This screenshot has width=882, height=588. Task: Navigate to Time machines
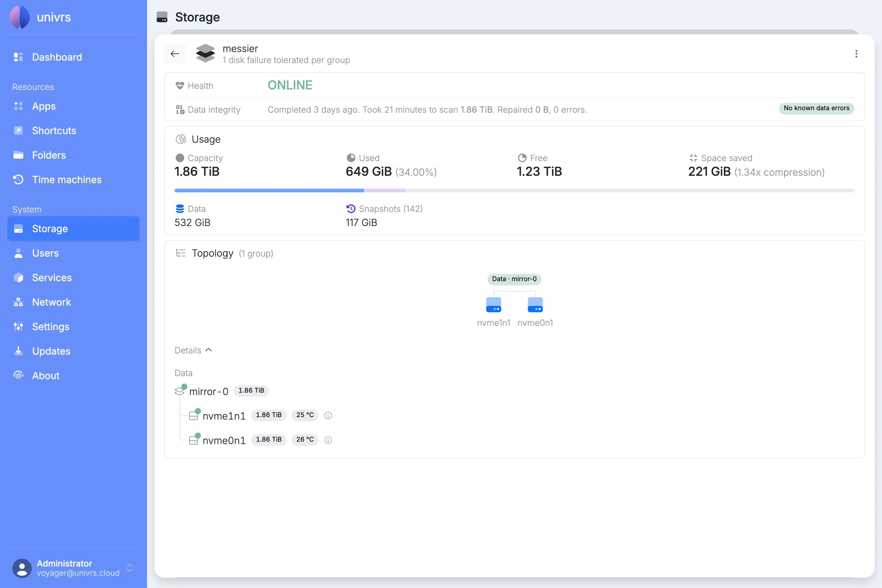tap(73, 180)
